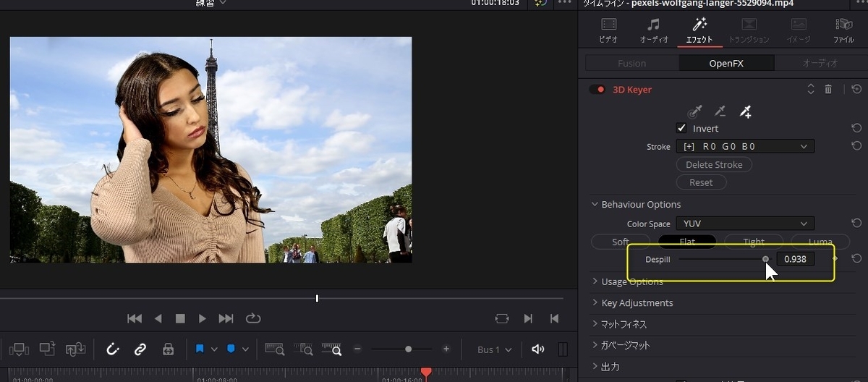868x382 pixels.
Task: Choose the Tight keying mode
Action: click(x=754, y=242)
